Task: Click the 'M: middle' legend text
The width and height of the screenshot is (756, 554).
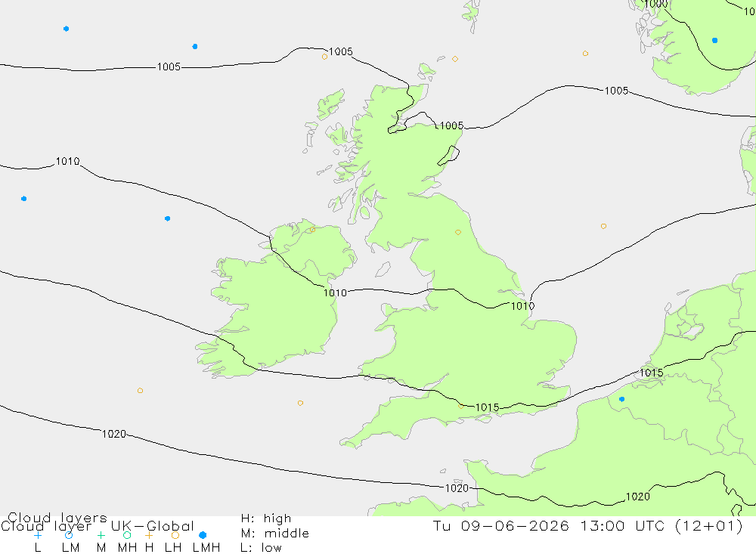Action: (275, 534)
